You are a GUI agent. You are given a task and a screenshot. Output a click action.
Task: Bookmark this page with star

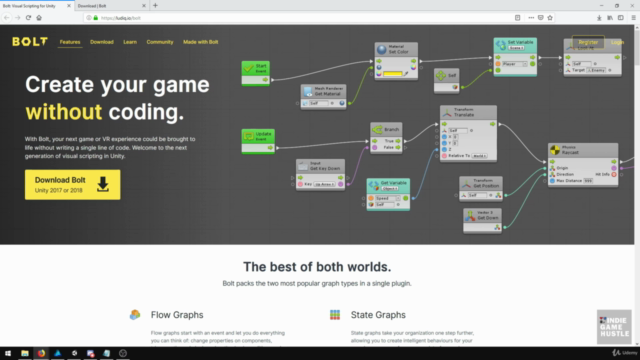coord(550,18)
